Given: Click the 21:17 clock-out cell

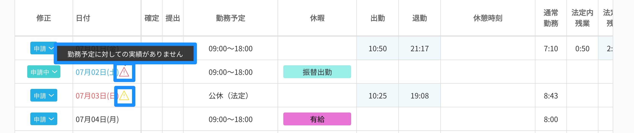Looking at the screenshot, I should coord(419,48).
